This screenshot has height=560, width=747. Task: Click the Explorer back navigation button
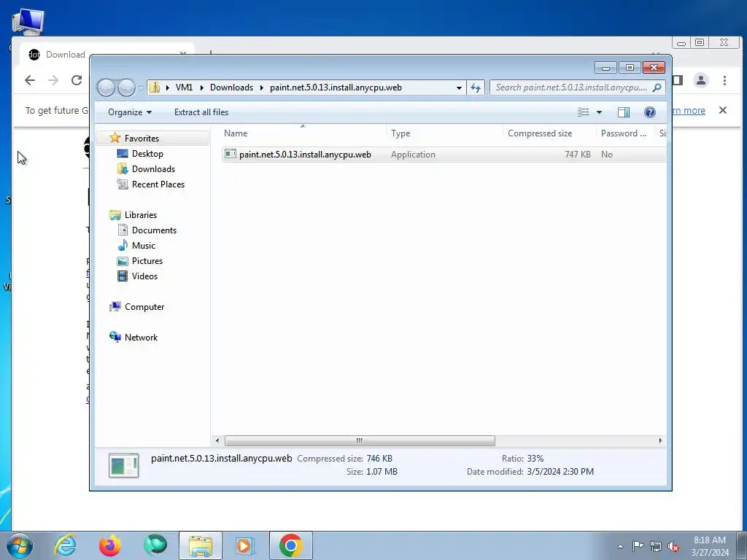pos(106,87)
